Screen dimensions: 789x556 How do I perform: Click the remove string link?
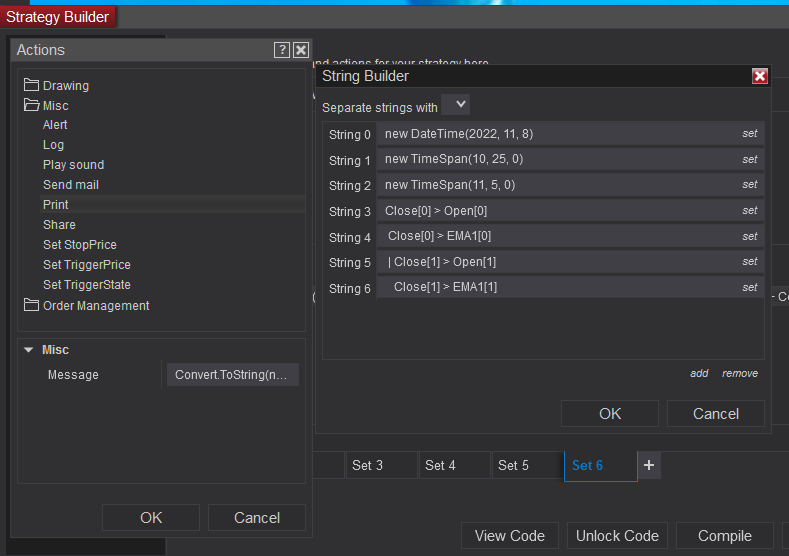pos(740,373)
